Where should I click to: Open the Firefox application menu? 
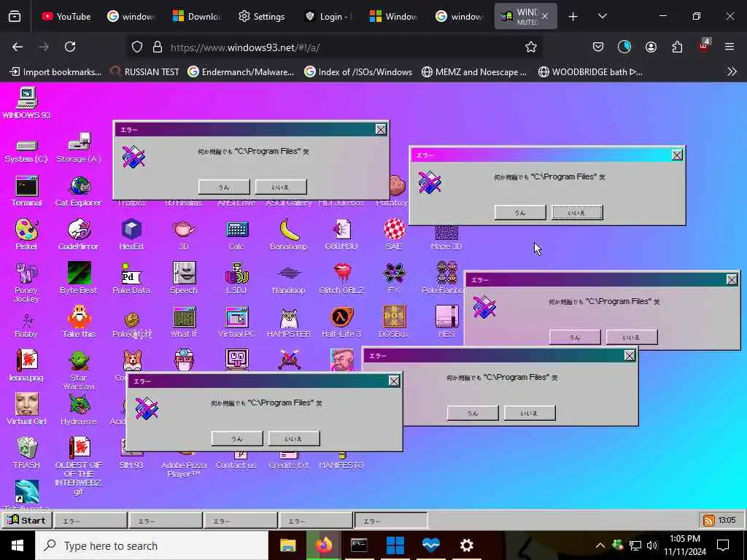pos(729,47)
